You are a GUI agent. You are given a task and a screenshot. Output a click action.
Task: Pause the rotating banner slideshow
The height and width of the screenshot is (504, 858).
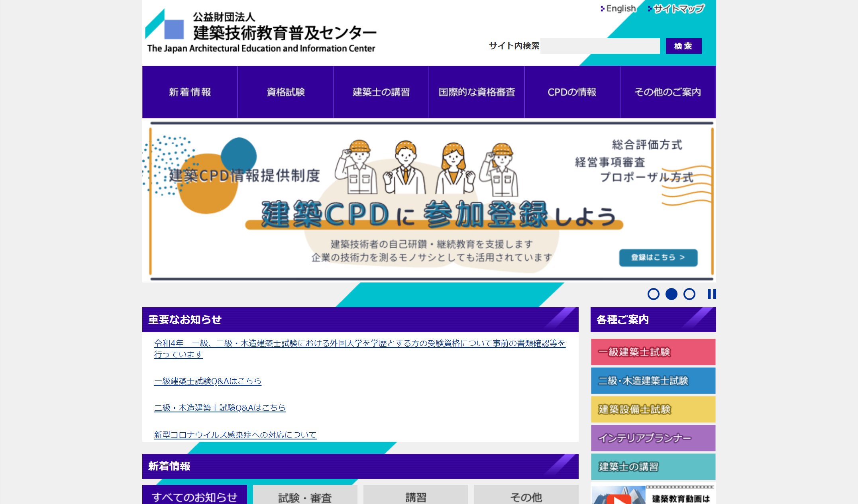pos(711,295)
